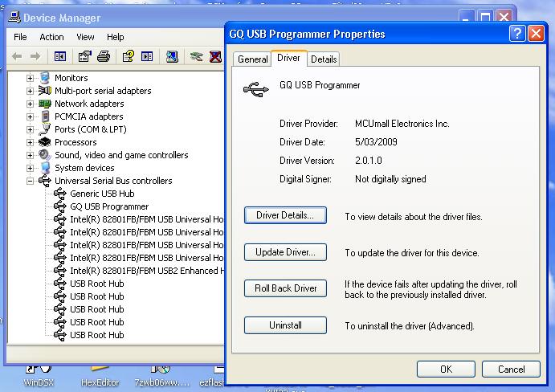Click the HexEditor desktop folder icon
This screenshot has width=555, height=392.
pyautogui.click(x=100, y=376)
